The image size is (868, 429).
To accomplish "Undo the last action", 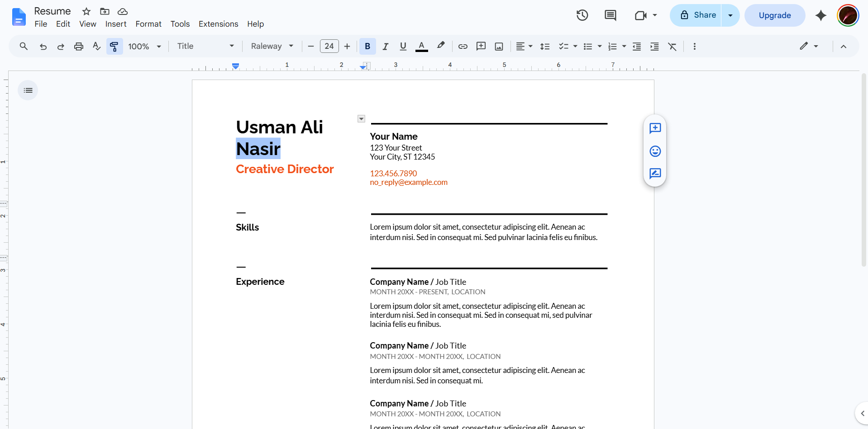I will [x=43, y=46].
